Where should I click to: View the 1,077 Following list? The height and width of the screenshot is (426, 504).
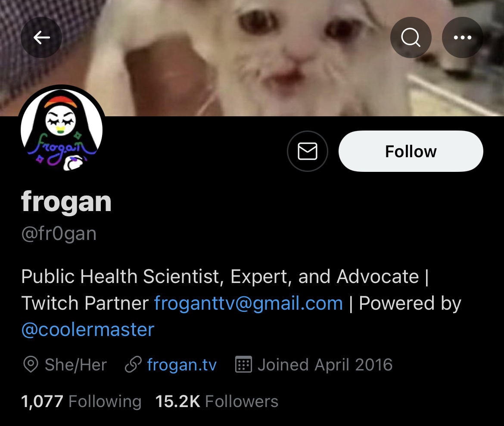tap(81, 401)
